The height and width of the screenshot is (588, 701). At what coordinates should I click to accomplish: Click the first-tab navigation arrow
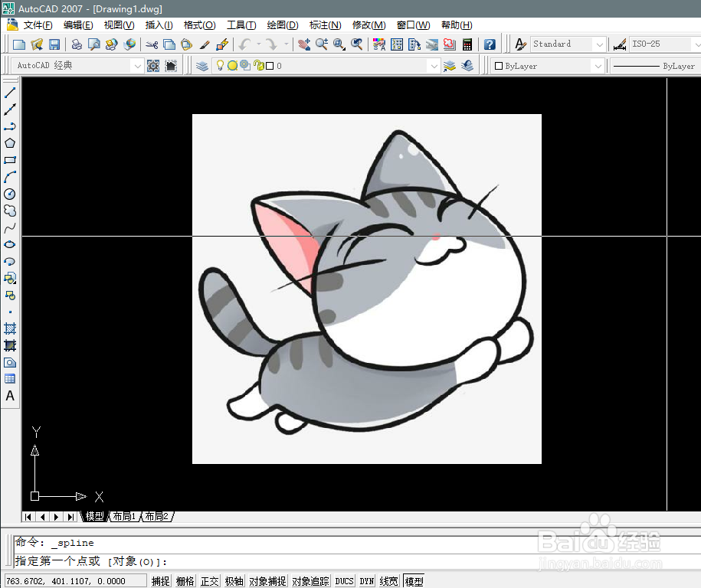[x=28, y=517]
